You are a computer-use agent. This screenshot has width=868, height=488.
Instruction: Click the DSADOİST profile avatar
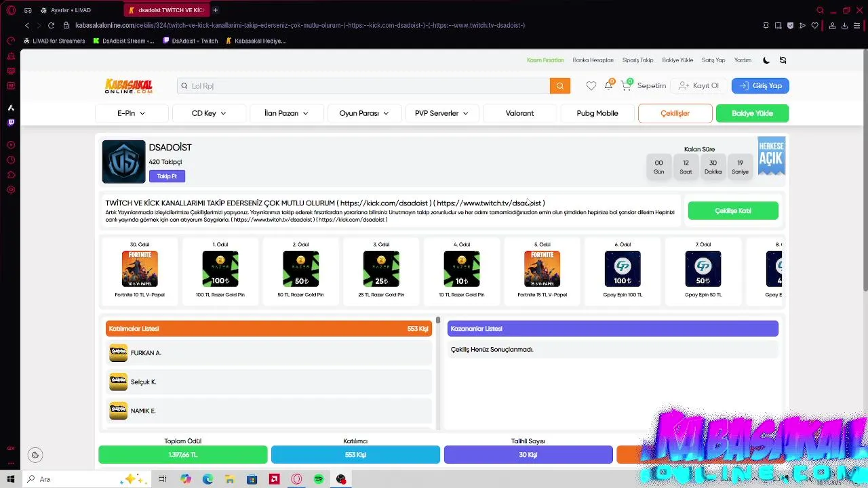pyautogui.click(x=123, y=162)
